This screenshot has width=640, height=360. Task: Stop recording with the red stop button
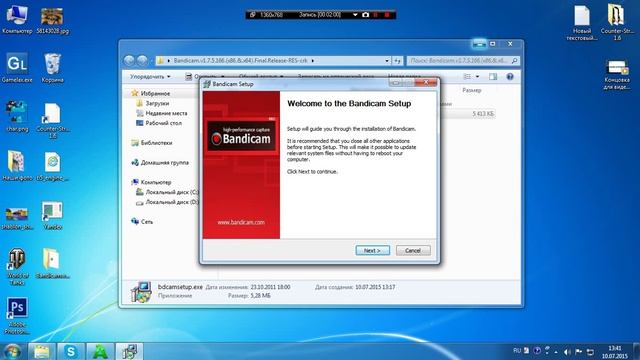point(387,15)
